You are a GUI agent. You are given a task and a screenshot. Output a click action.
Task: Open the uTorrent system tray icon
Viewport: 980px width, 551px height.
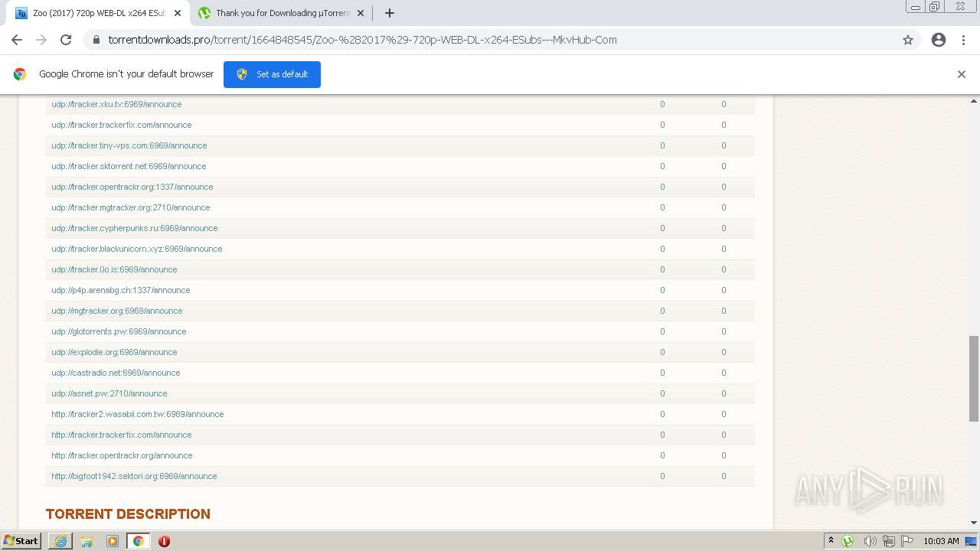pos(848,541)
